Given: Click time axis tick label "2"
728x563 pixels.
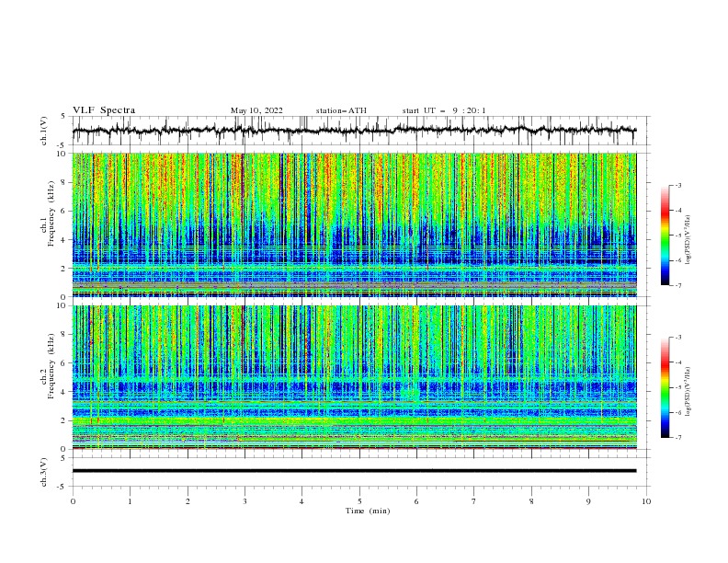Looking at the screenshot, I should tap(188, 501).
